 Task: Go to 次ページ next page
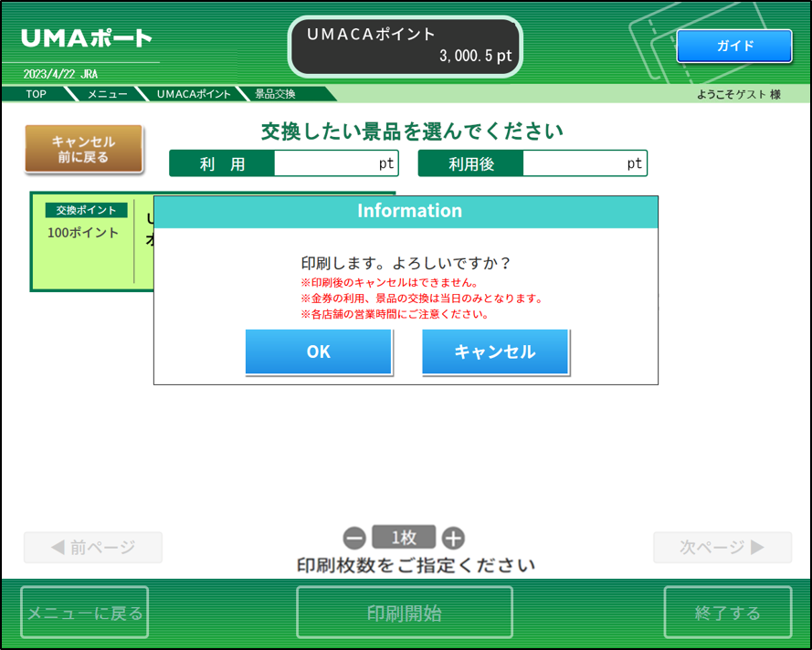click(722, 547)
